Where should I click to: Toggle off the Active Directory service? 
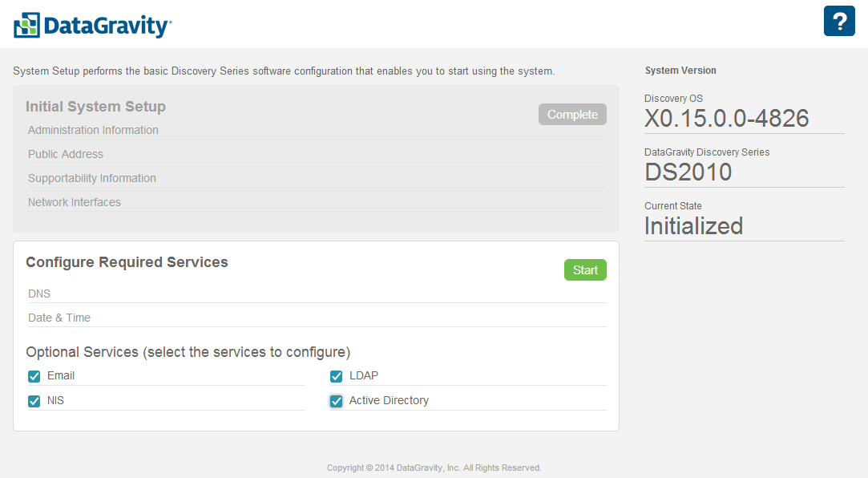(336, 400)
